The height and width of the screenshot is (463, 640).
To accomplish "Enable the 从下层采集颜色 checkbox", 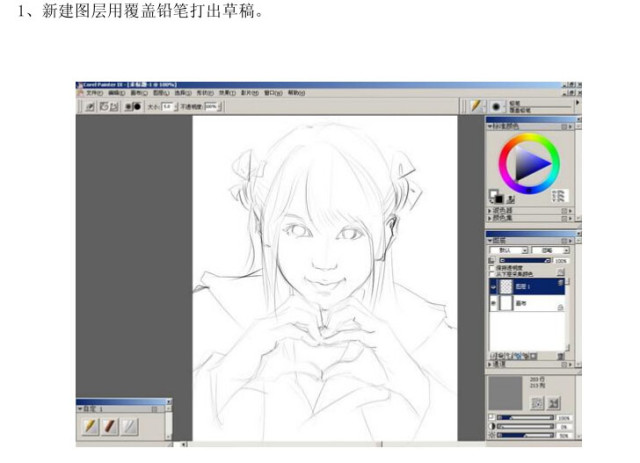I will click(492, 274).
